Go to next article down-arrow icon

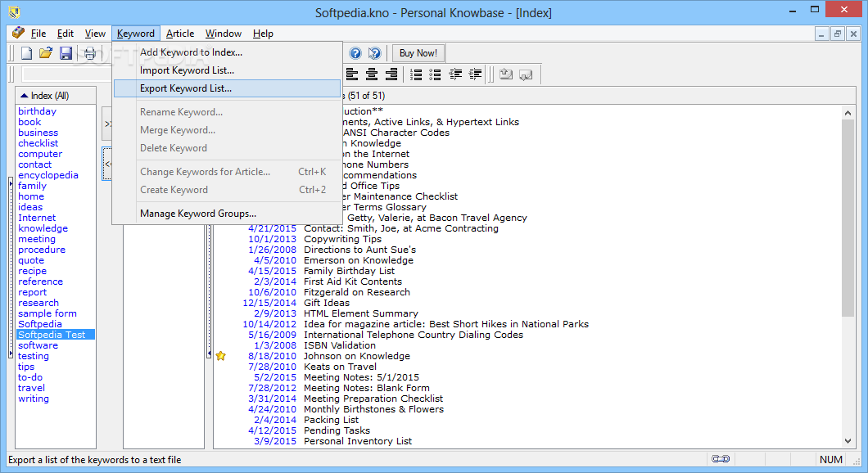click(x=526, y=74)
